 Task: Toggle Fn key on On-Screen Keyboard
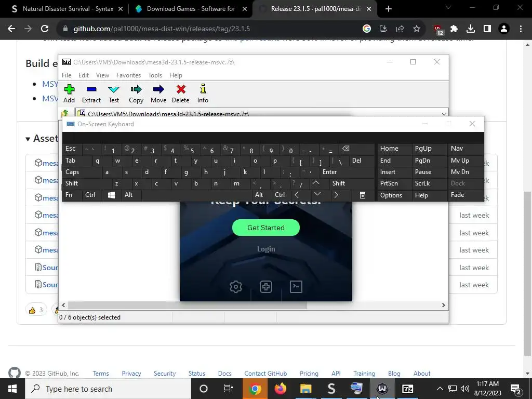pyautogui.click(x=72, y=195)
